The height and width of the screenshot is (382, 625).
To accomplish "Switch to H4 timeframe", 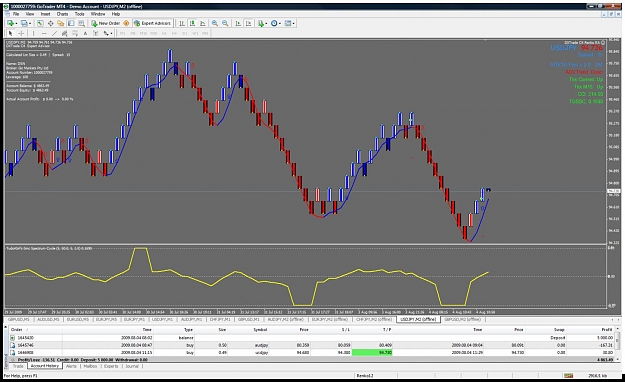I will coord(174,33).
